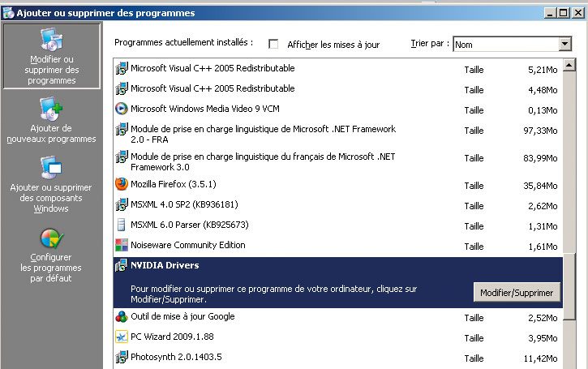Click Windows Media Video 9 VCM icon
This screenshot has width=588, height=369.
[122, 109]
